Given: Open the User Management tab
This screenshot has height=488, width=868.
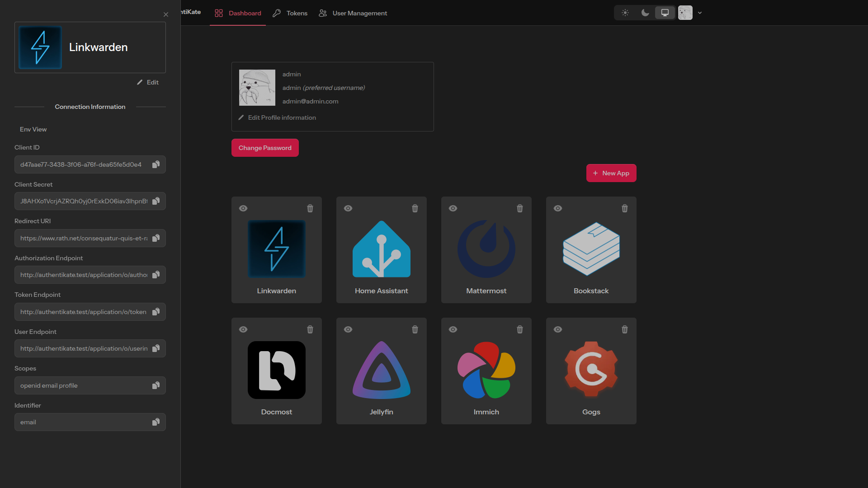Looking at the screenshot, I should (x=353, y=13).
